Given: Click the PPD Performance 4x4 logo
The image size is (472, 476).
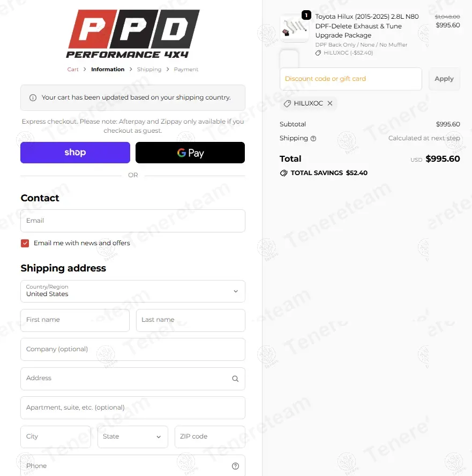Looking at the screenshot, I should (133, 34).
